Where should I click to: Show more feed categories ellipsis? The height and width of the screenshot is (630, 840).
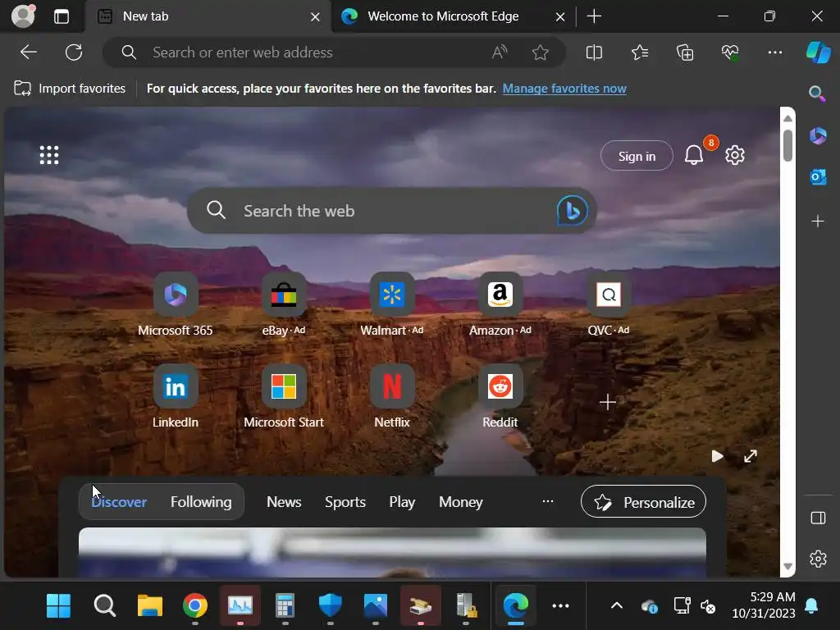(547, 501)
